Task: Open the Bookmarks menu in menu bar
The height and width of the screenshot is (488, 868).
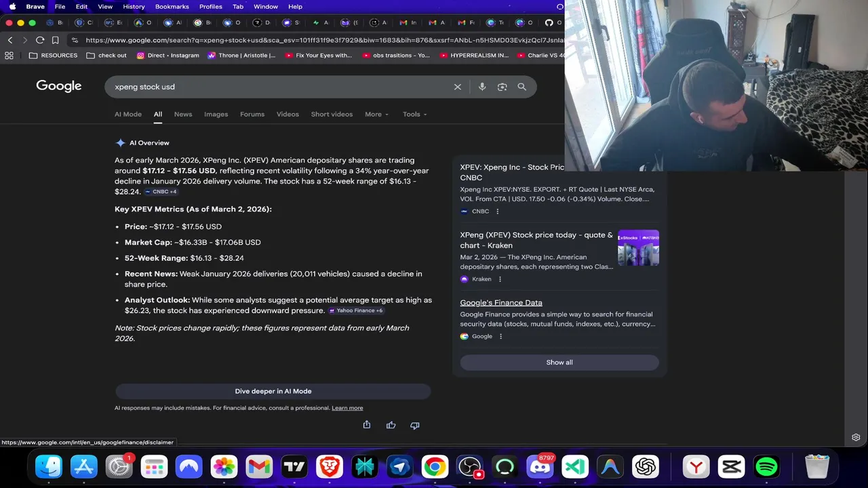Action: [x=172, y=6]
